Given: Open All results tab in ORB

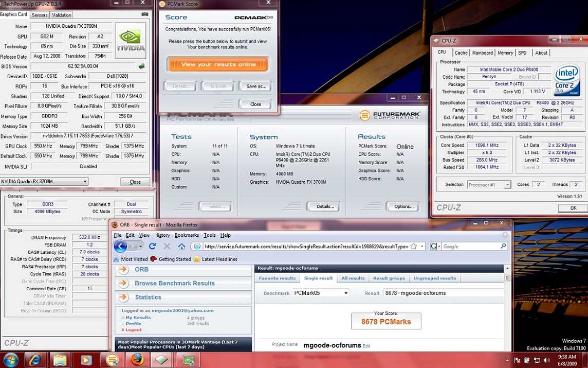Looking at the screenshot, I should click(x=353, y=278).
